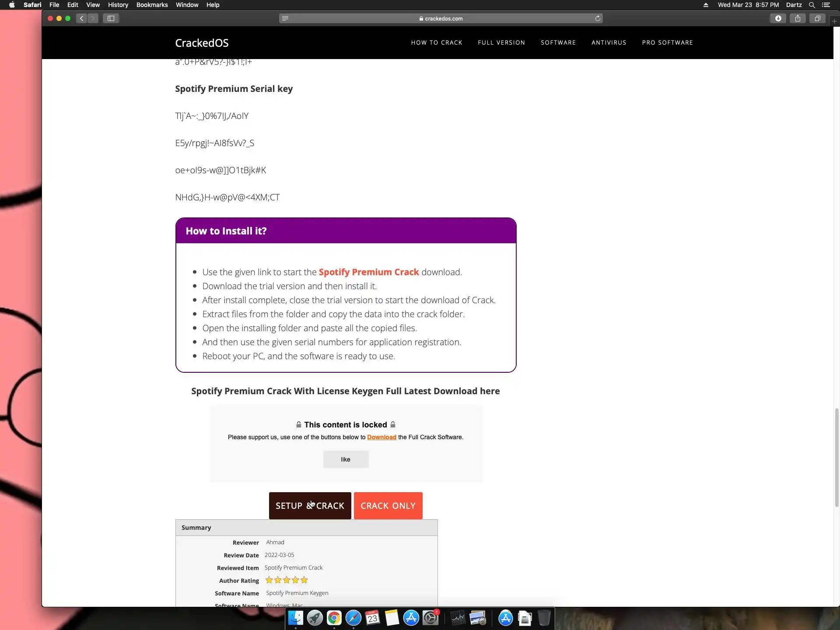Click the crackedos.com address field

click(x=441, y=18)
